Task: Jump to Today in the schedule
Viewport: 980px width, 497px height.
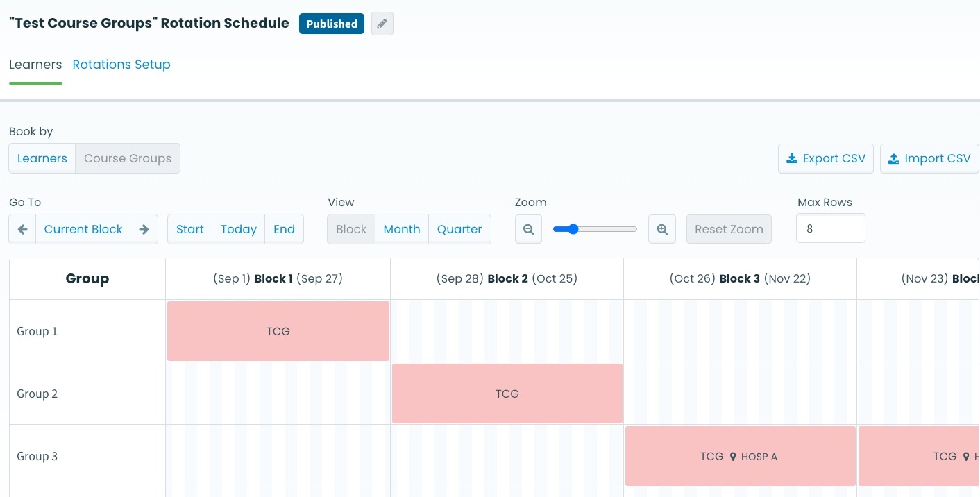Action: [239, 229]
